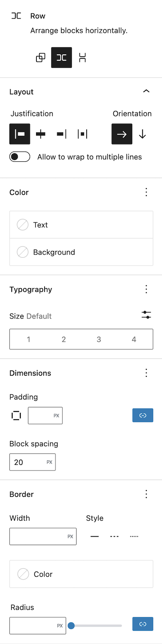The width and height of the screenshot is (162, 644).
Task: Open Text color picker
Action: [81, 225]
